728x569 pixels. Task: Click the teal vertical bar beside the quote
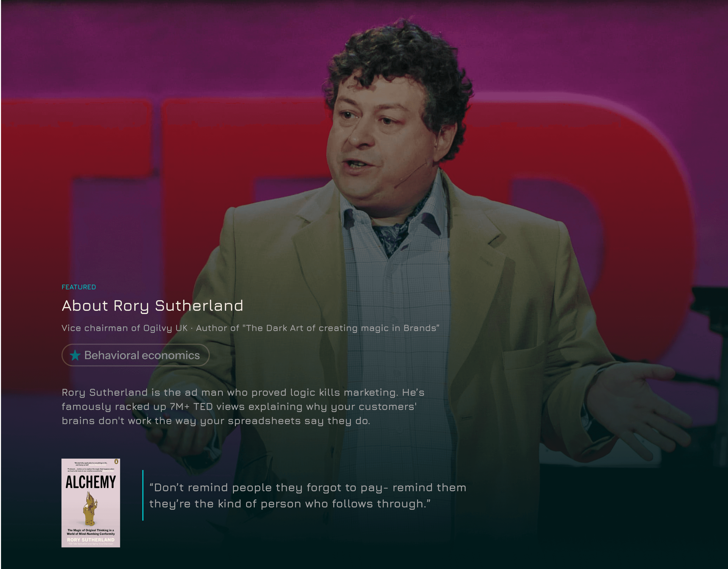[x=143, y=495]
